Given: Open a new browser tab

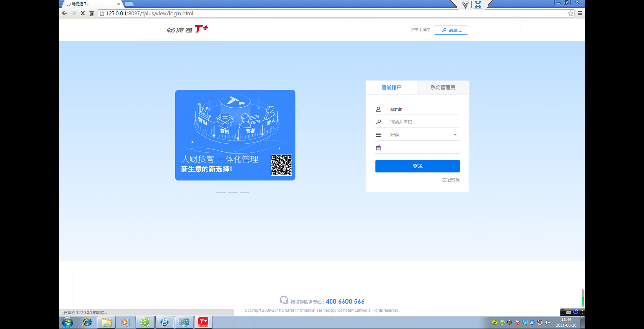Looking at the screenshot, I should pyautogui.click(x=129, y=4).
